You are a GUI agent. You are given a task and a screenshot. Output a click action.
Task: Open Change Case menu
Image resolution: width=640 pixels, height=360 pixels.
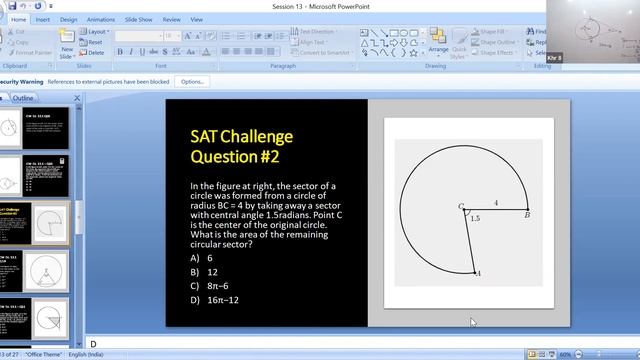pos(191,52)
